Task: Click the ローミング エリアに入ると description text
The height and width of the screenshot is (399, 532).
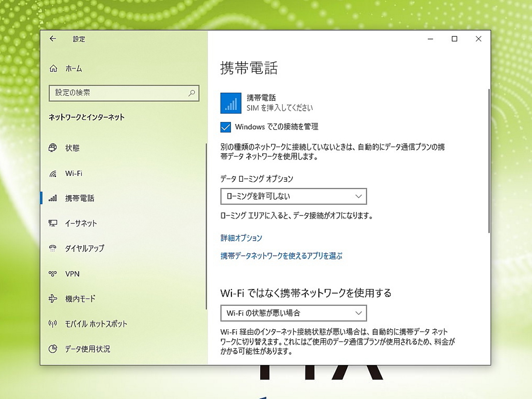Action: (297, 216)
